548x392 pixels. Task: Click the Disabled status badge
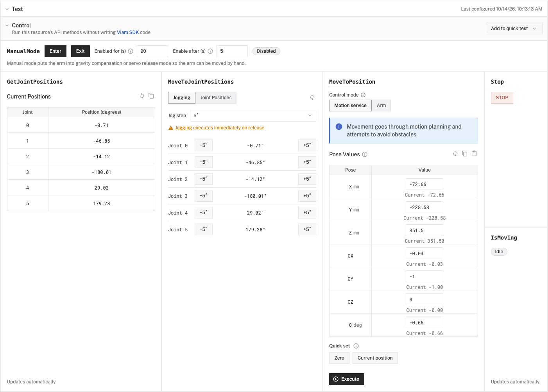[x=266, y=51]
